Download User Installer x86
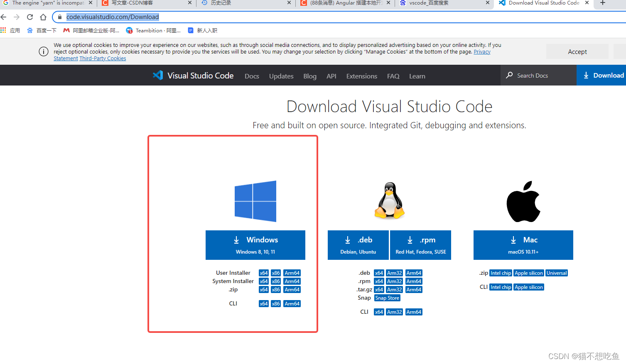The image size is (626, 364). (x=276, y=273)
